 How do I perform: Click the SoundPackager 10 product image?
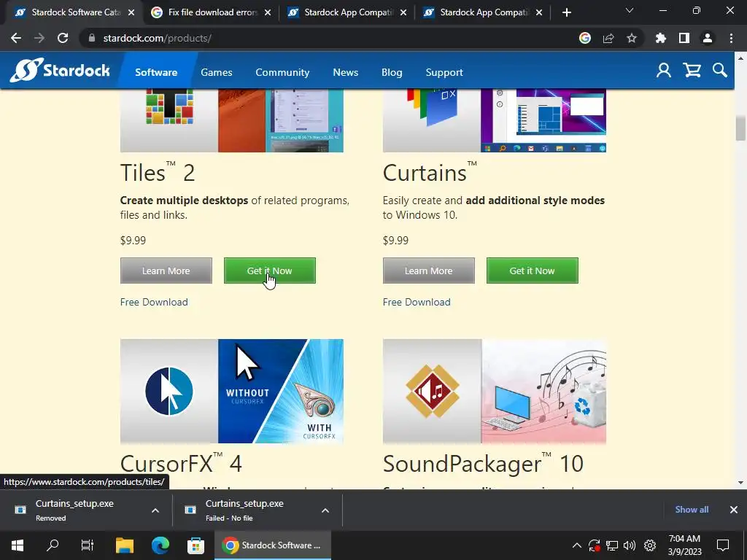click(495, 391)
